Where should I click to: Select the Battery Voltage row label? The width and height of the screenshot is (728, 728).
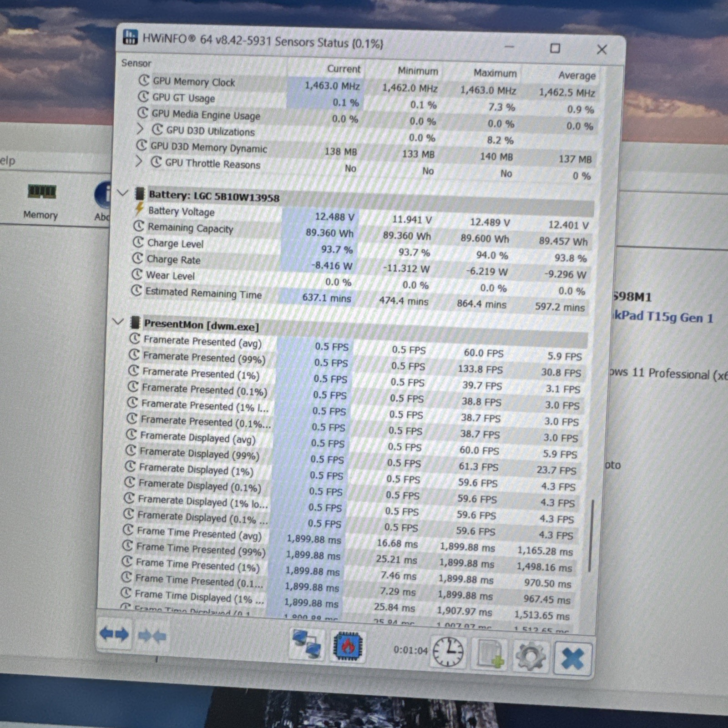(x=181, y=212)
